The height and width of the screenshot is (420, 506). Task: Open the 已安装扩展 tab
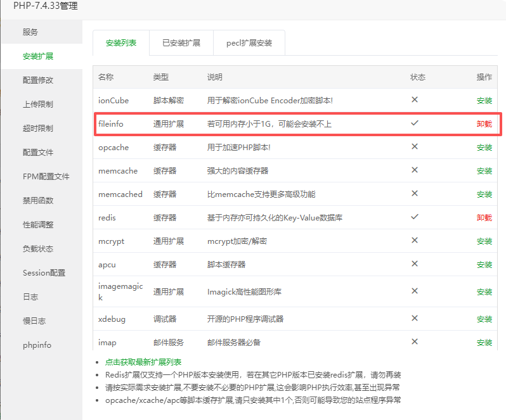(x=181, y=43)
